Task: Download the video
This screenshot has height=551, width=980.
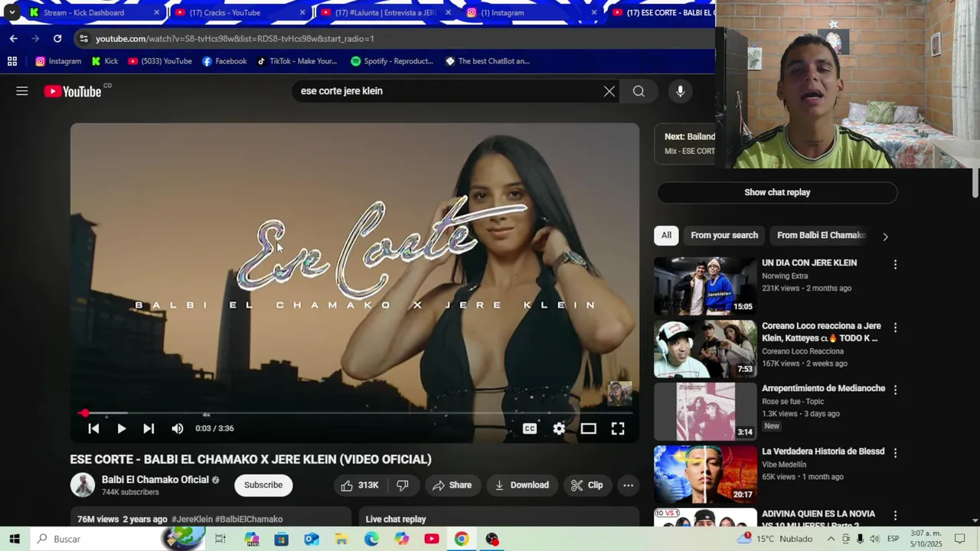Action: click(521, 485)
